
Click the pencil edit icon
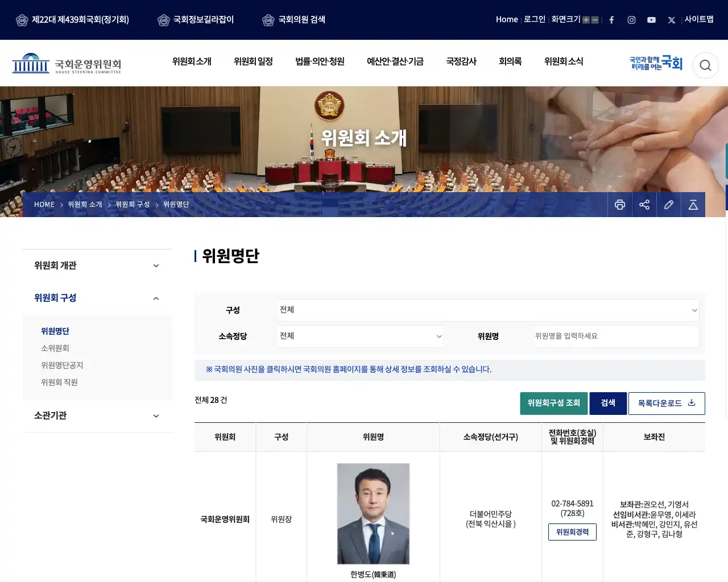[x=669, y=205]
